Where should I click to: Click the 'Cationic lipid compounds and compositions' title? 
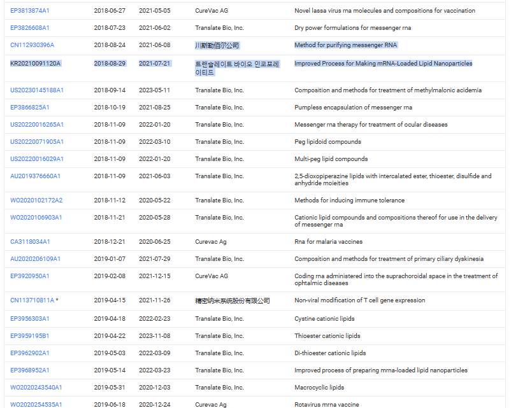396,221
